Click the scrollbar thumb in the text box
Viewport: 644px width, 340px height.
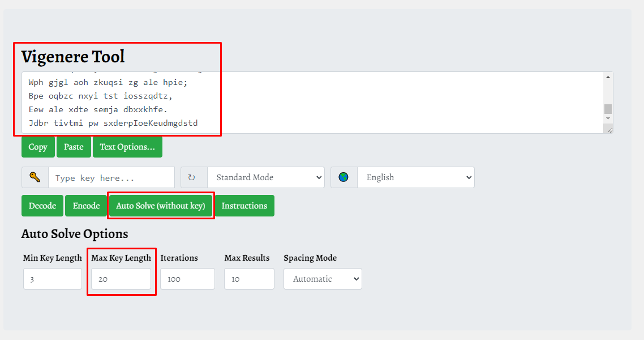pos(608,109)
